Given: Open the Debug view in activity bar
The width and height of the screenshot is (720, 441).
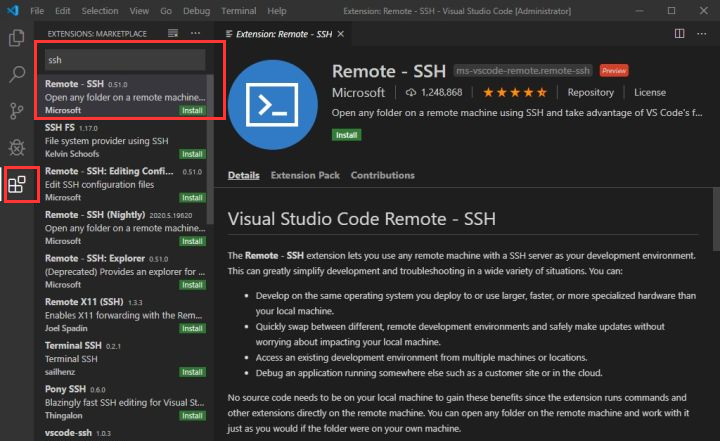Looking at the screenshot, I should point(17,147).
